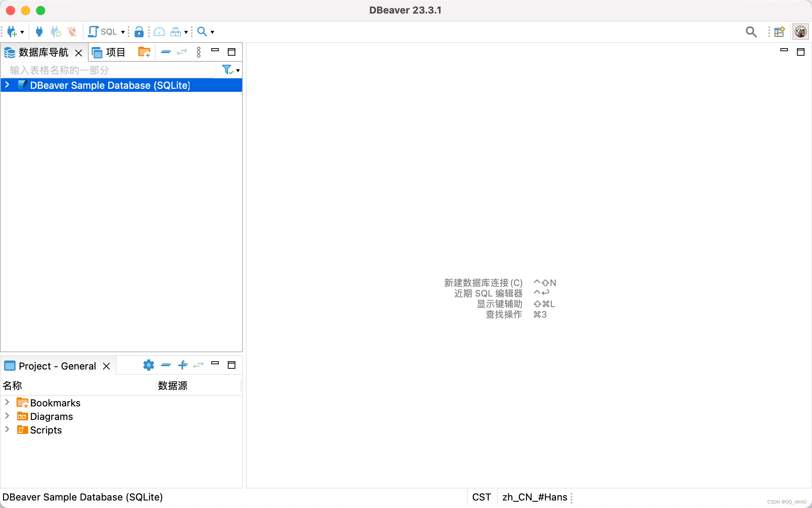Image resolution: width=812 pixels, height=508 pixels.
Task: Maximize the editor area
Action: point(801,52)
